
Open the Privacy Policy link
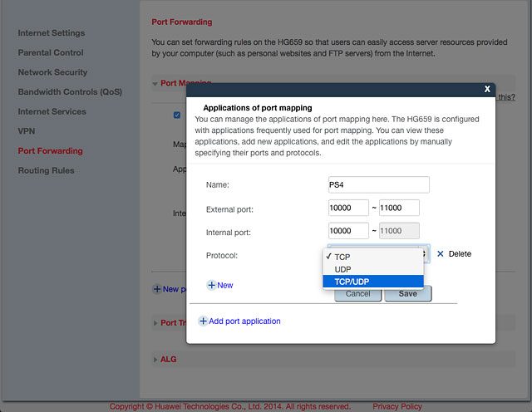pos(397,406)
